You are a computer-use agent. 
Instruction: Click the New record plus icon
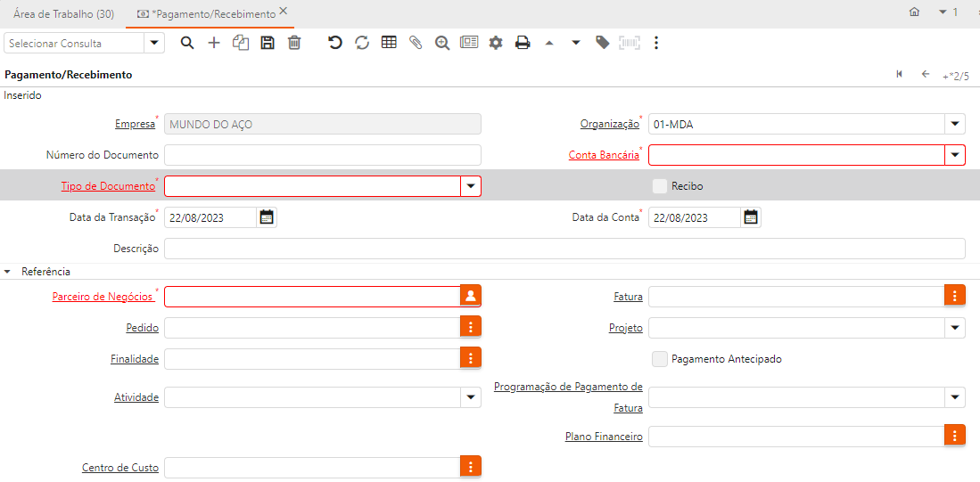[214, 43]
